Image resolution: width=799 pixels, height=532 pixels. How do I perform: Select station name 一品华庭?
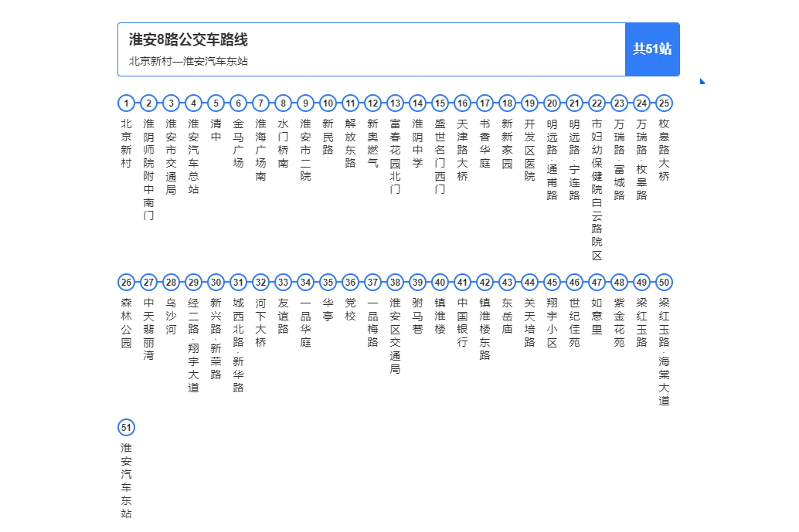(x=306, y=322)
